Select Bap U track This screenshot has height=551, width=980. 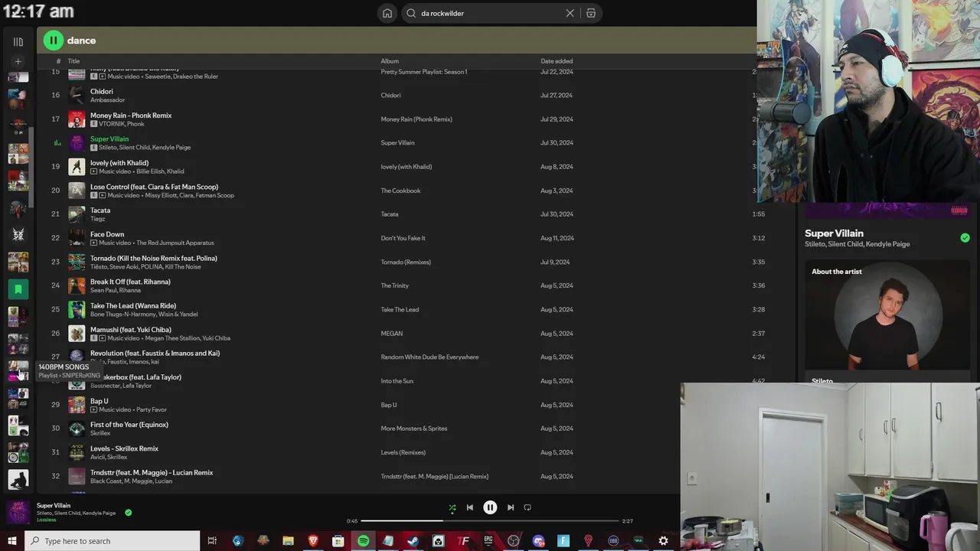pyautogui.click(x=100, y=401)
